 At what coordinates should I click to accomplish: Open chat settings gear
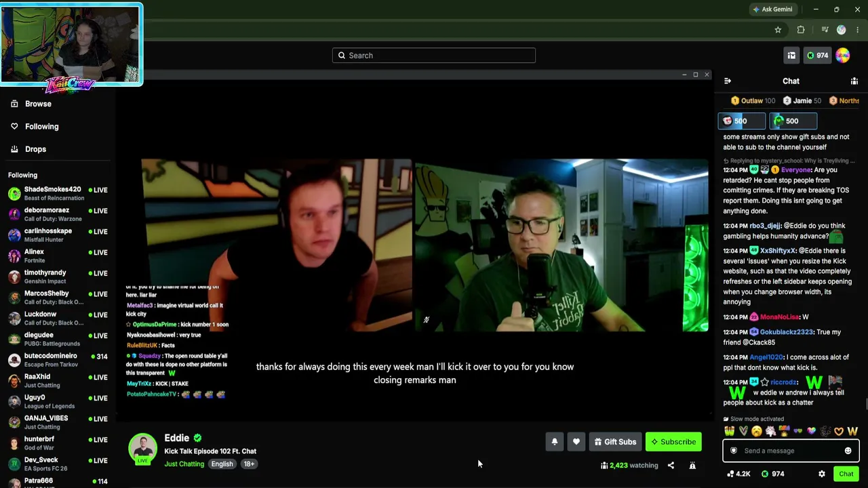tap(822, 474)
